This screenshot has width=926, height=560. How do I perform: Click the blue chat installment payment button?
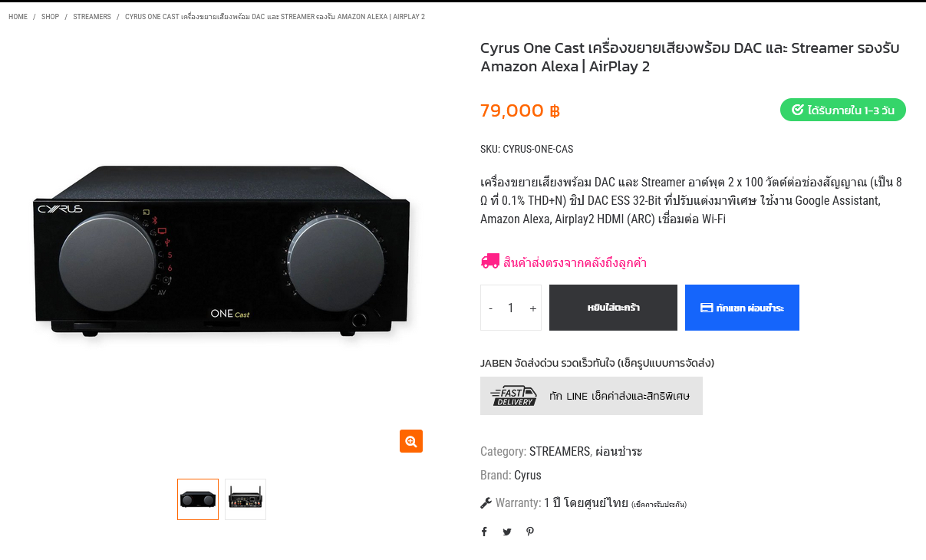click(742, 308)
